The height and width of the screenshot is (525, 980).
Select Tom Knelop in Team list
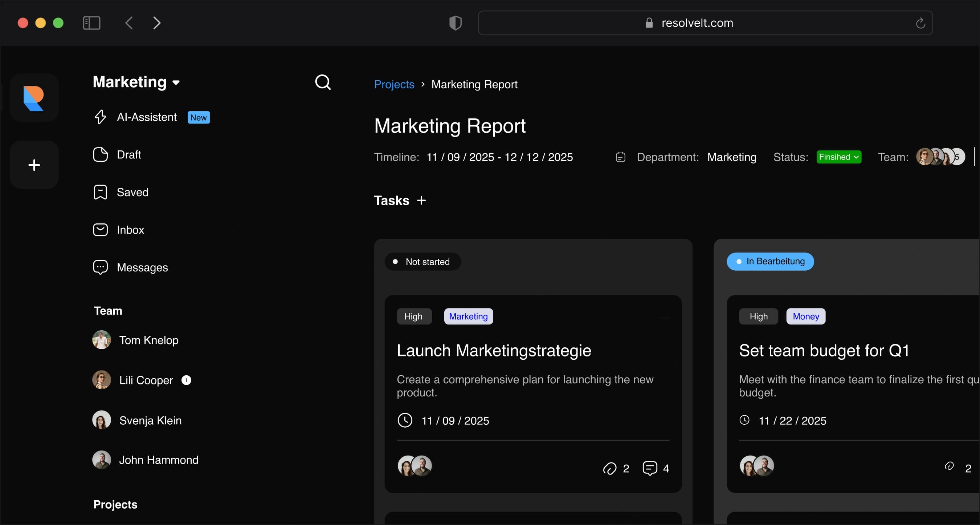148,340
